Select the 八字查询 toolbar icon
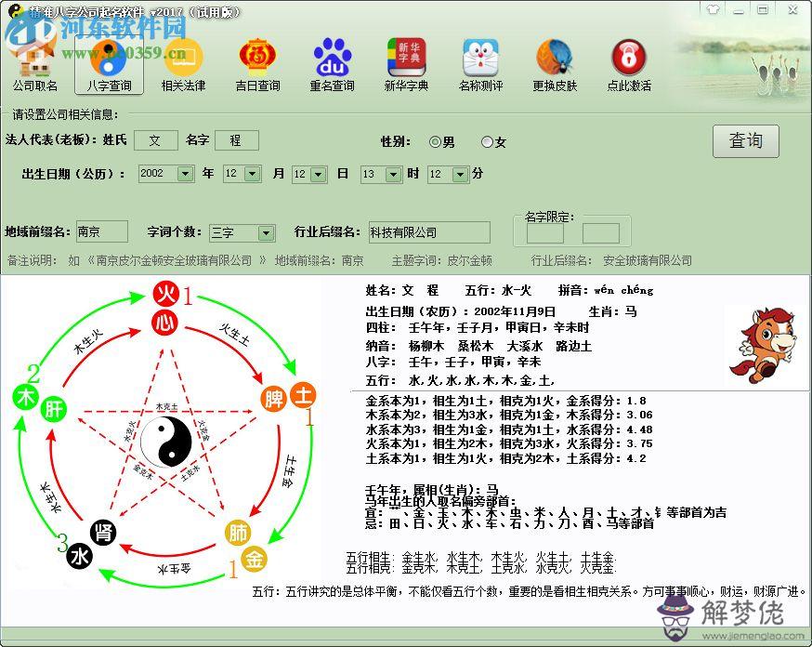 pos(109,65)
